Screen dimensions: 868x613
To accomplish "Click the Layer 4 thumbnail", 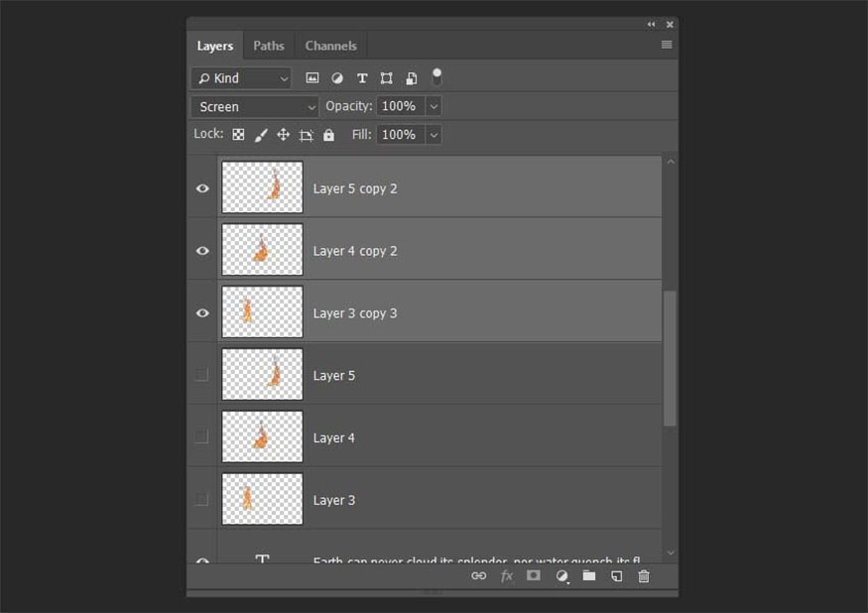I will tap(263, 436).
